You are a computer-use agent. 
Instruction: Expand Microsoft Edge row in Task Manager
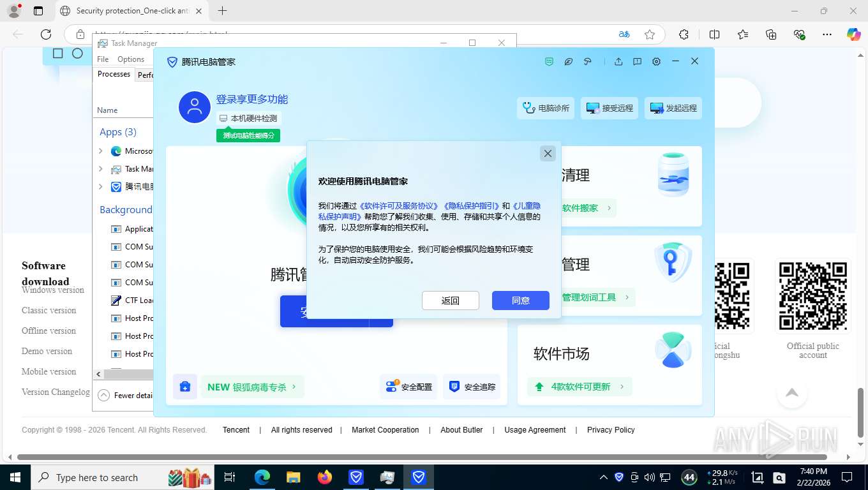pyautogui.click(x=100, y=151)
